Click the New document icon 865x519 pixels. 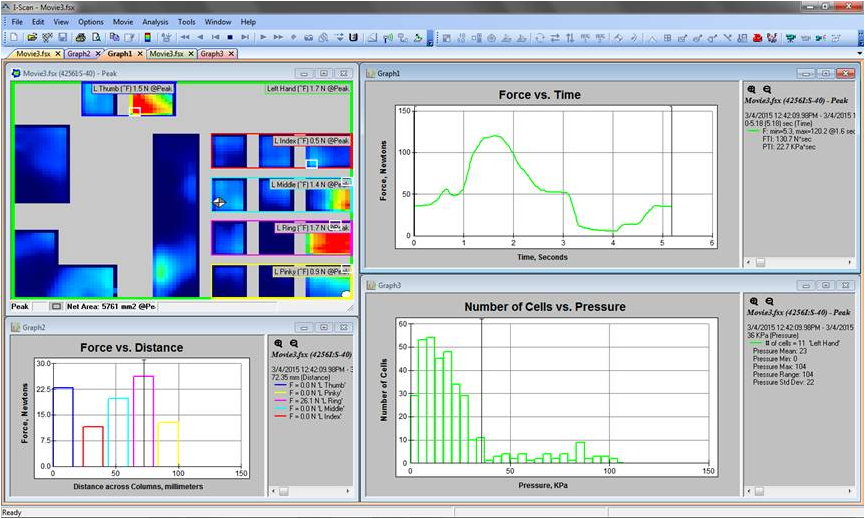point(13,38)
